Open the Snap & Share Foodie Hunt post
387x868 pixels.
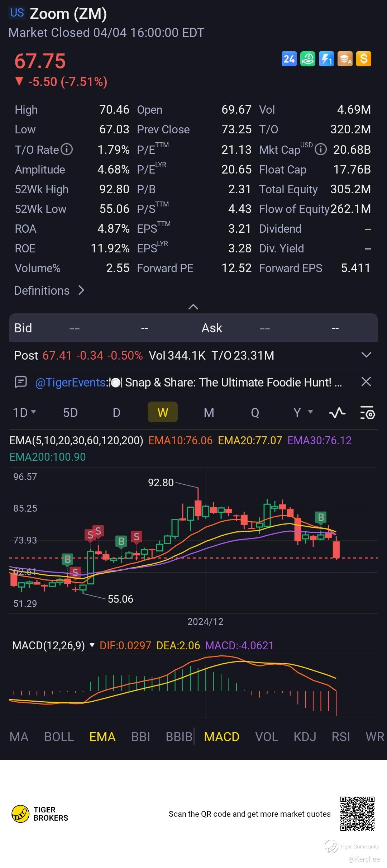[x=233, y=382]
